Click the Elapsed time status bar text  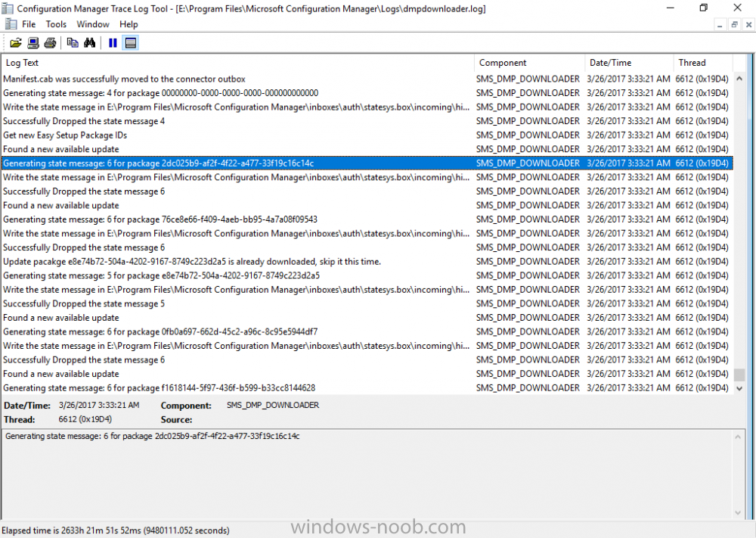[x=116, y=530]
